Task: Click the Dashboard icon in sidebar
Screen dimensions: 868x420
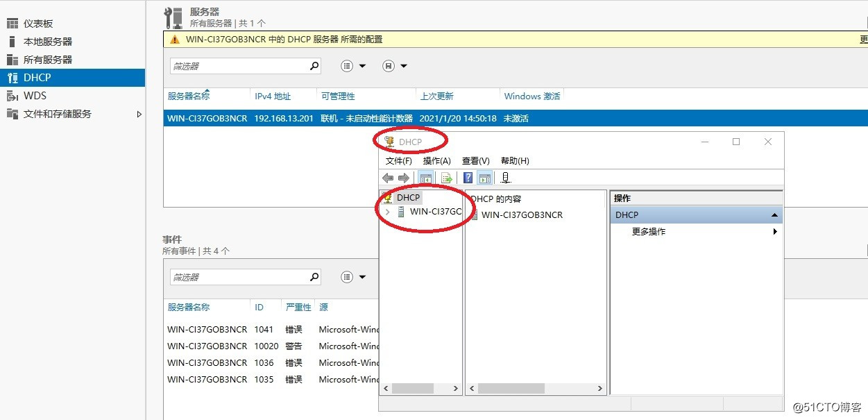Action: pyautogui.click(x=12, y=24)
